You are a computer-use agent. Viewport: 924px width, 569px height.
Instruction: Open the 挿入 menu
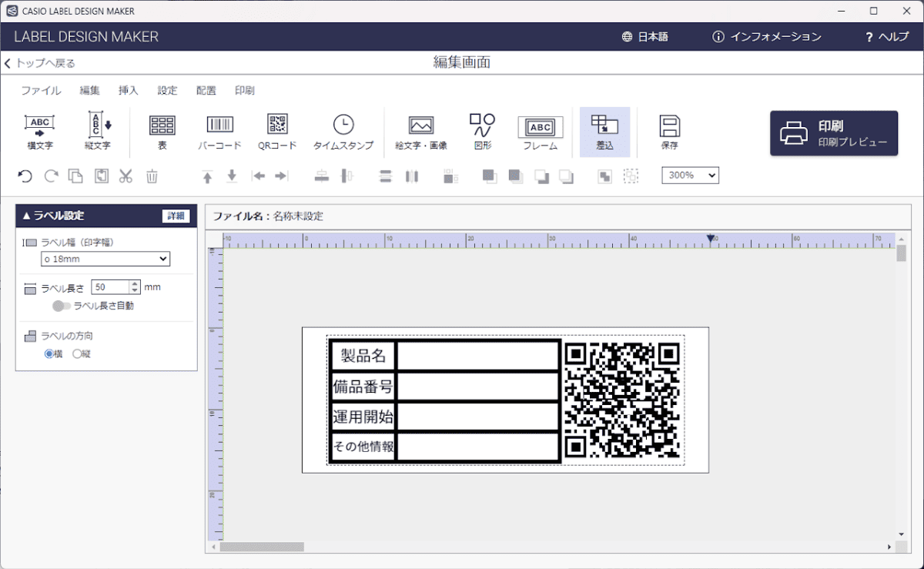click(x=129, y=90)
